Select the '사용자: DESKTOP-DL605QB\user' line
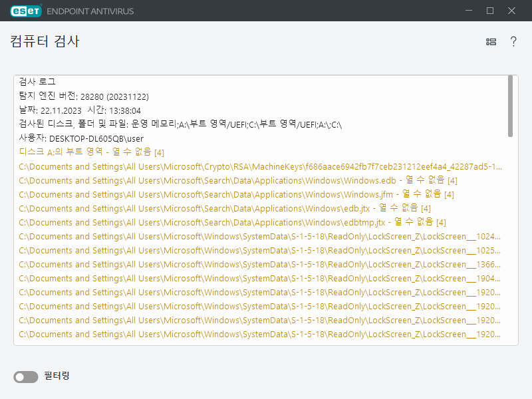Screen dimensions: 532x399 81,138
